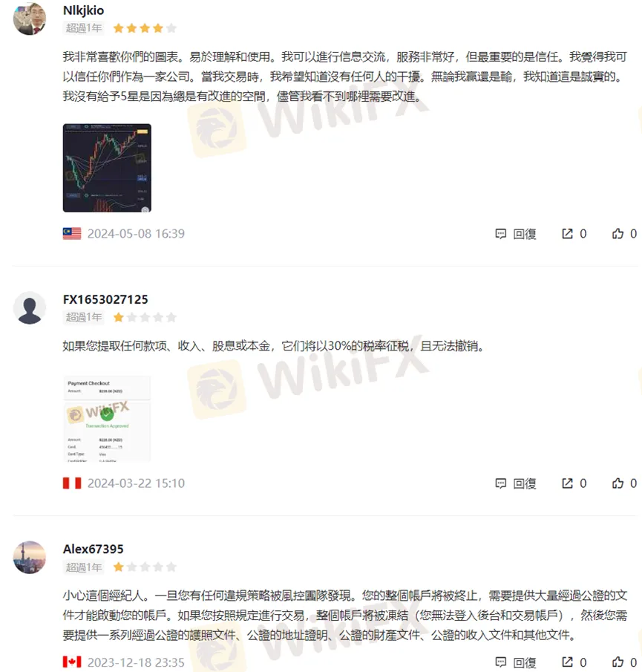Image resolution: width=642 pixels, height=672 pixels.
Task: Click the username Alex67395
Action: tap(94, 549)
